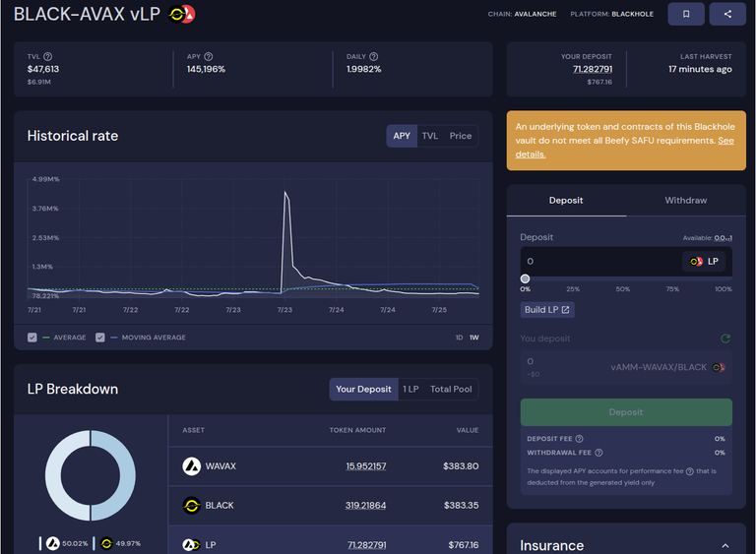Switch chart range to 1D
Screen dimensions: 756x554
click(459, 338)
